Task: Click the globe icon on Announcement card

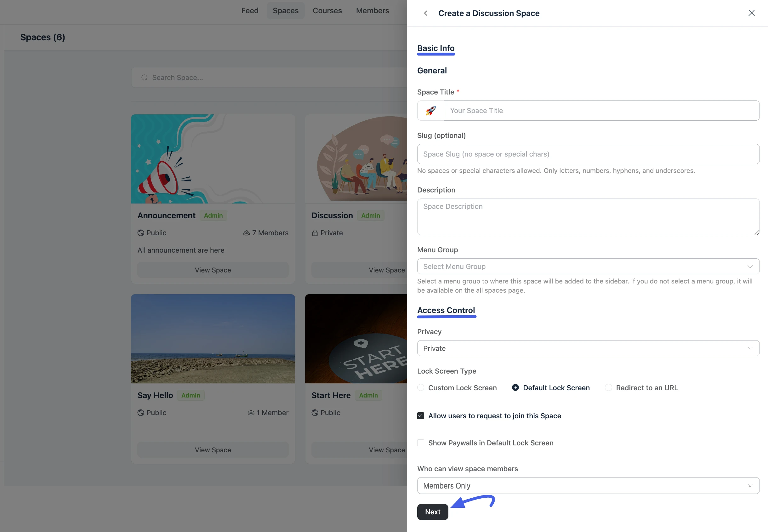Action: coord(141,233)
